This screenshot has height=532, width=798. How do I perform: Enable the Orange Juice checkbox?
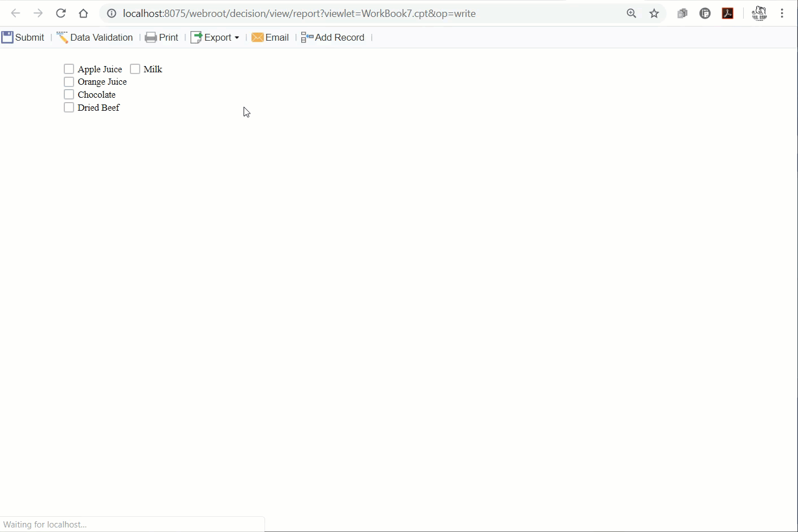click(69, 82)
